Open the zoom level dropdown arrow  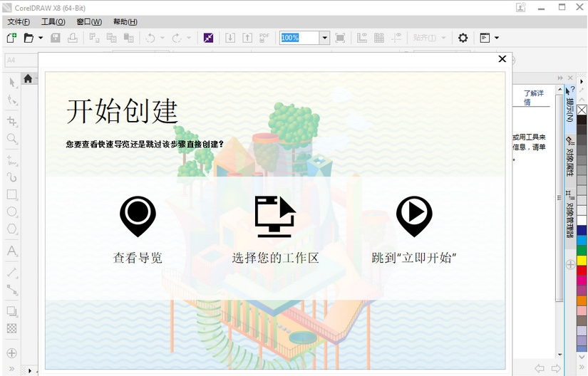pyautogui.click(x=325, y=38)
